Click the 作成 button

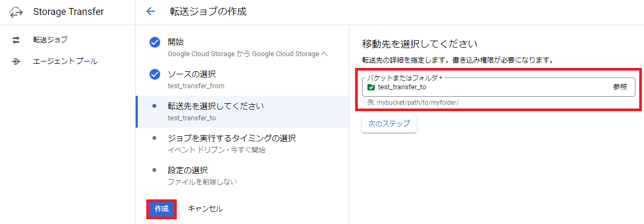161,208
